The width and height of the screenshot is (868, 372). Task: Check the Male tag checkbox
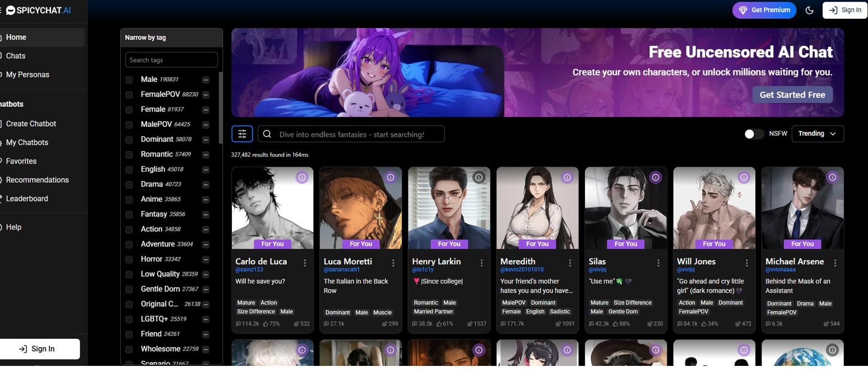click(x=129, y=80)
